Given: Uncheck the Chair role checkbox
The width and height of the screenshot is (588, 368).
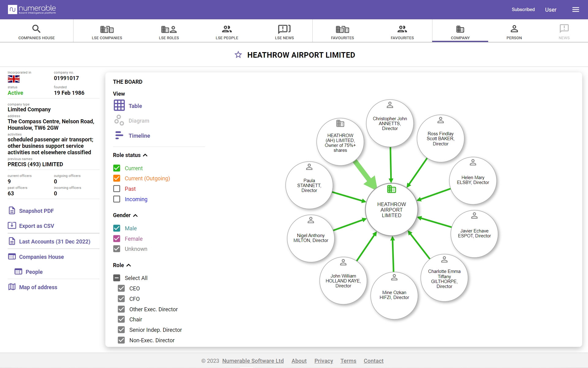Looking at the screenshot, I should point(121,319).
